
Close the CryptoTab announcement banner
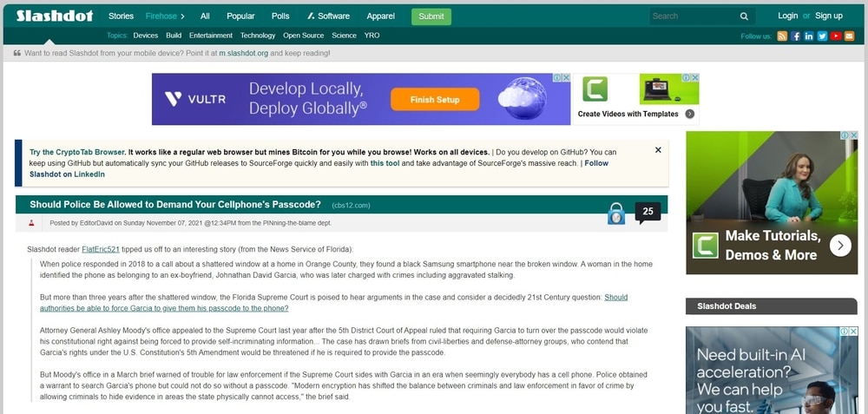658,150
